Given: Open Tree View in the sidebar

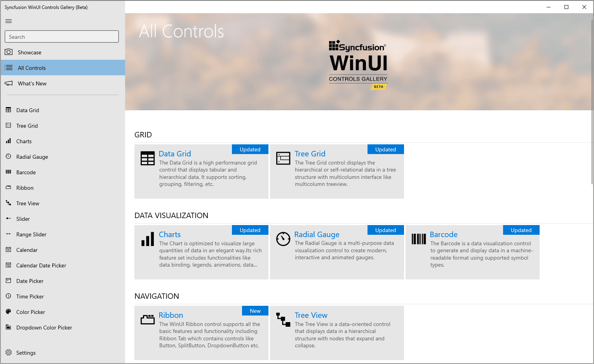Looking at the screenshot, I should click(x=28, y=203).
